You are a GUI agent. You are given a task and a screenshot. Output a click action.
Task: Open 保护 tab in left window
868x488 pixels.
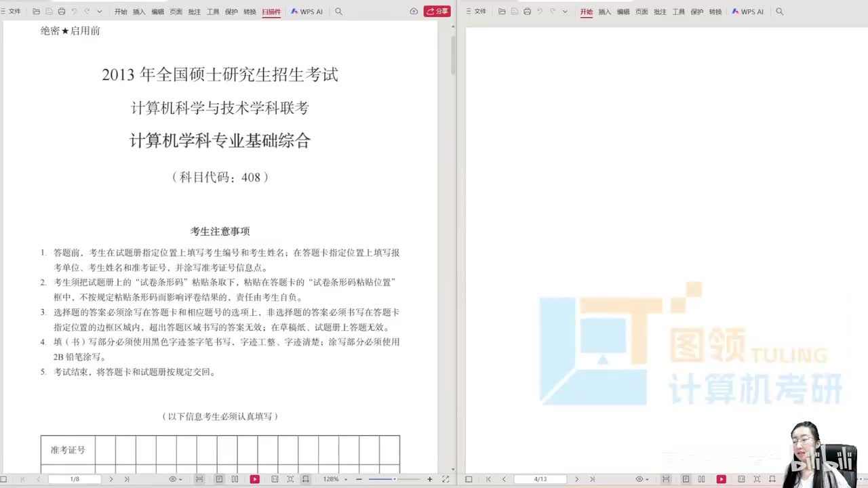point(231,12)
